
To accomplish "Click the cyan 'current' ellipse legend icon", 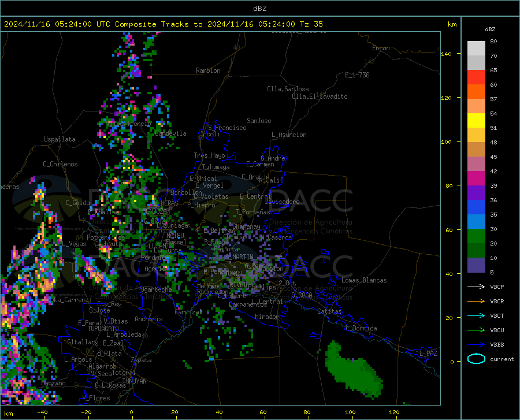I will pyautogui.click(x=476, y=359).
